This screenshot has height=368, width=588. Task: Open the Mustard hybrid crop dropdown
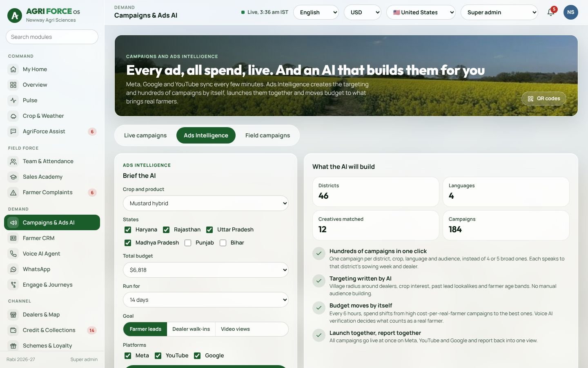pos(206,203)
